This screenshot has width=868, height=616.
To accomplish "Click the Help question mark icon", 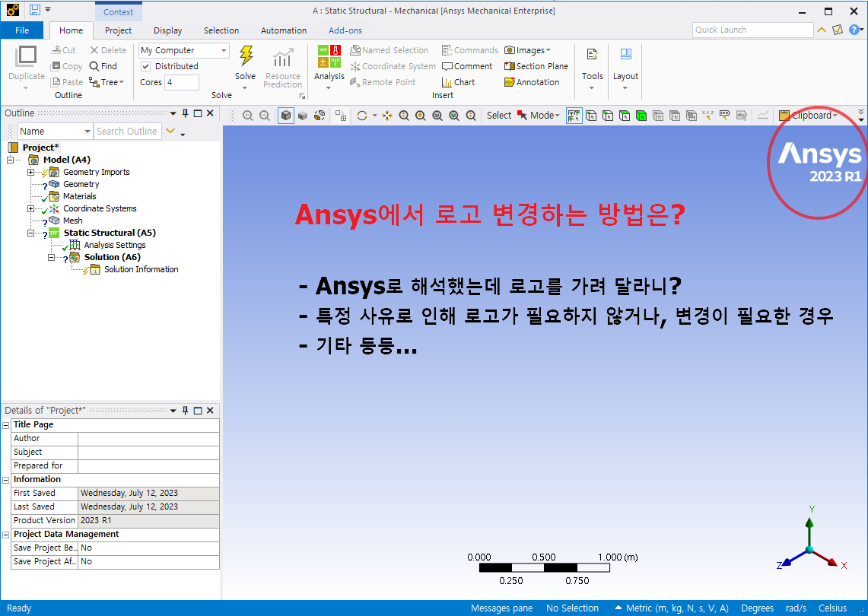I will 854,30.
